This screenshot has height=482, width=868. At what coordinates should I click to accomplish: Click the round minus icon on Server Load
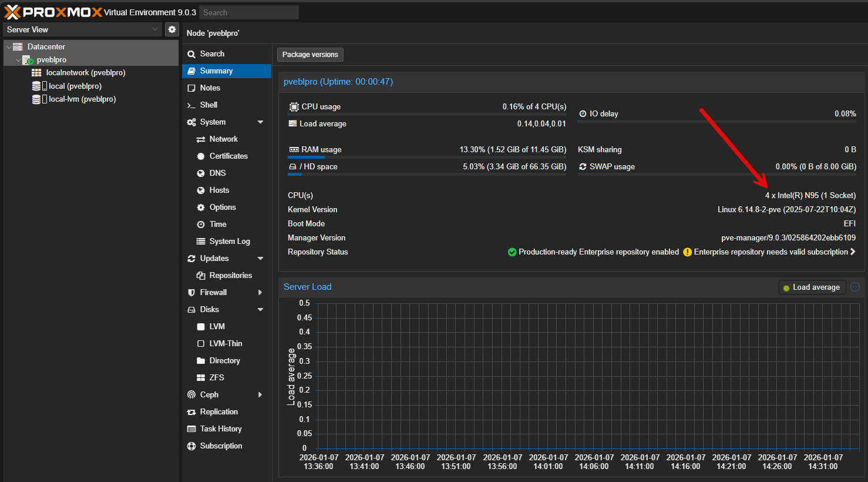[x=855, y=287]
